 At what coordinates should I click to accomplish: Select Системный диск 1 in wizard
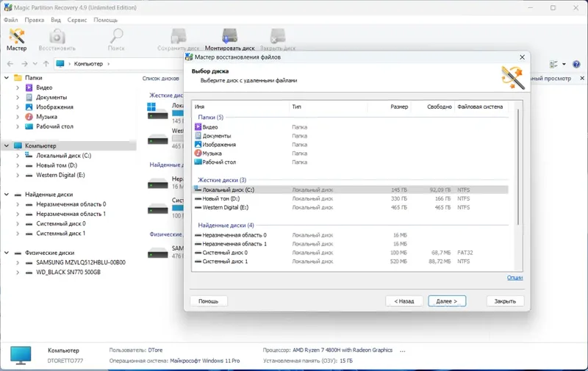click(x=351, y=262)
